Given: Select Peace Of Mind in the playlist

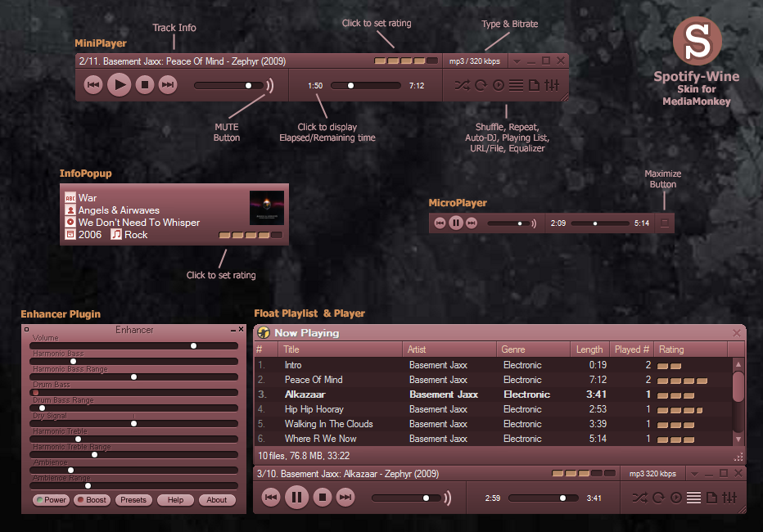Looking at the screenshot, I should (493, 380).
